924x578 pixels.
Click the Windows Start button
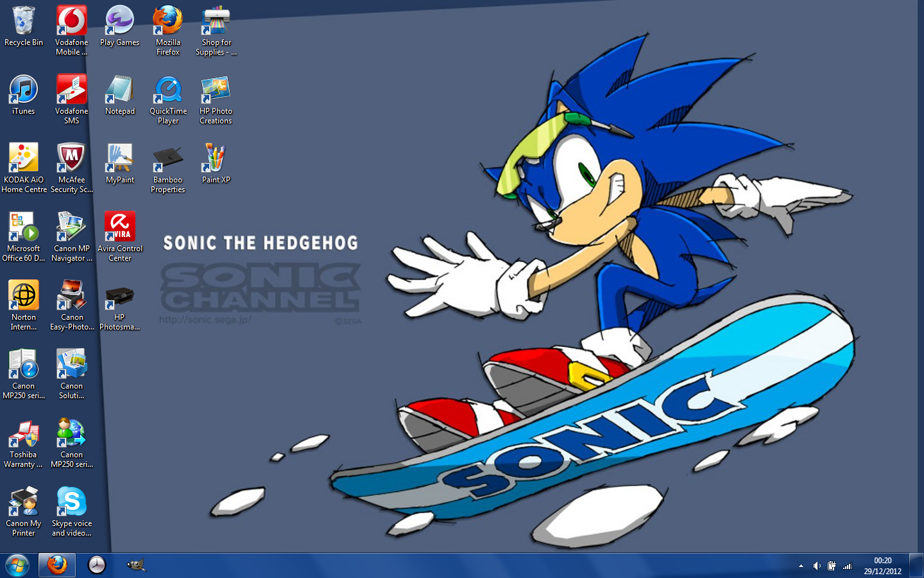pyautogui.click(x=17, y=565)
